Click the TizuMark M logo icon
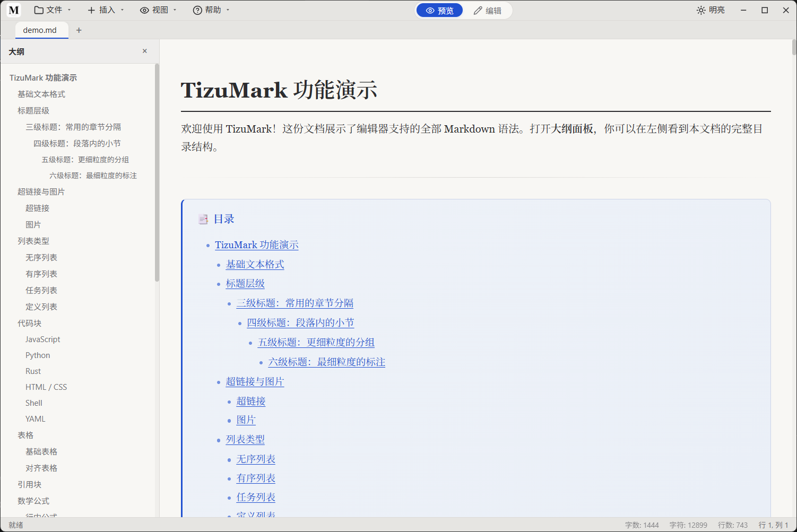Viewport: 797px width, 532px height. click(14, 10)
